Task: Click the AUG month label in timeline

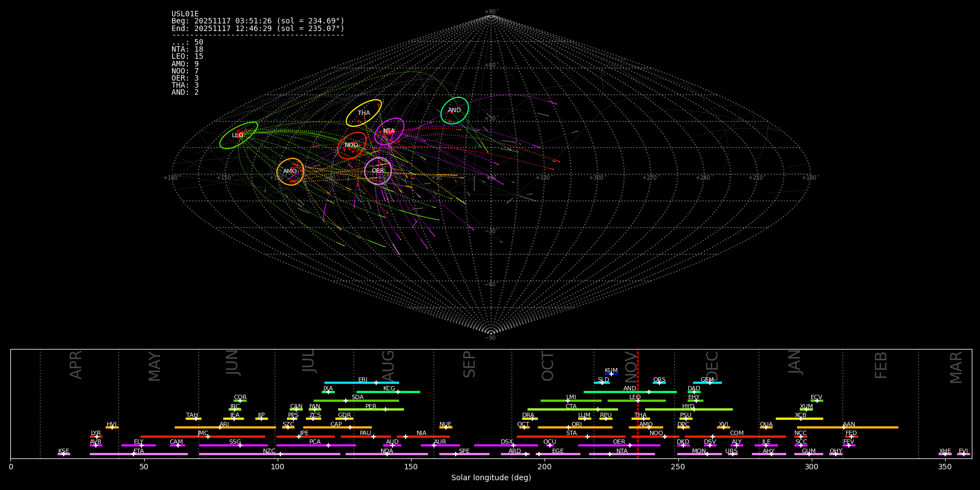Action: point(388,366)
